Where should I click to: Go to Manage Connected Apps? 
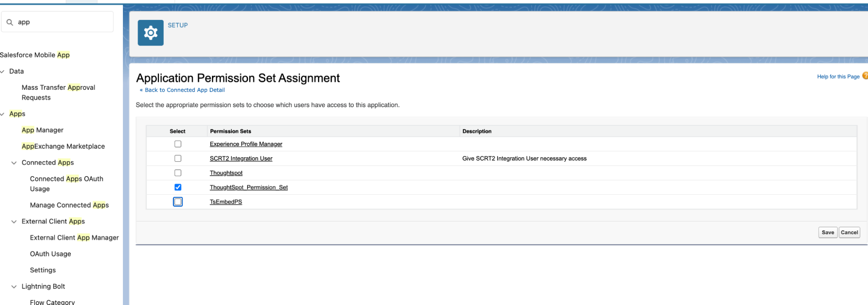tap(69, 205)
